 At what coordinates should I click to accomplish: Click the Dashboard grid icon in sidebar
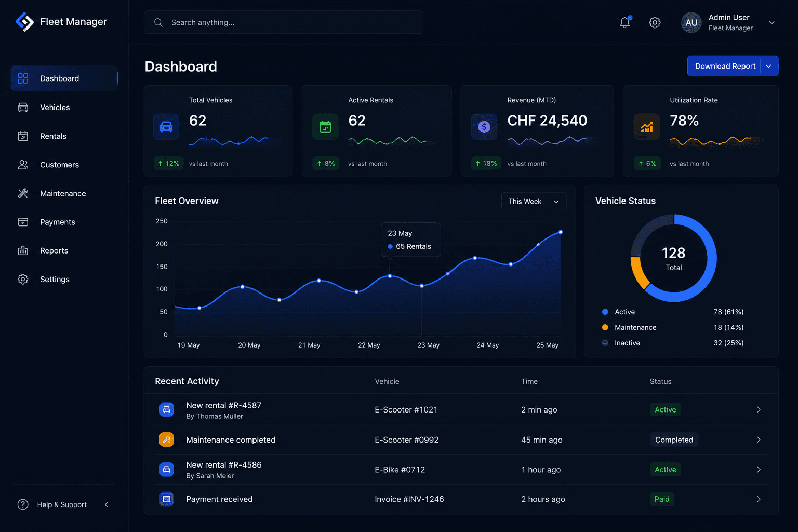pyautogui.click(x=23, y=78)
